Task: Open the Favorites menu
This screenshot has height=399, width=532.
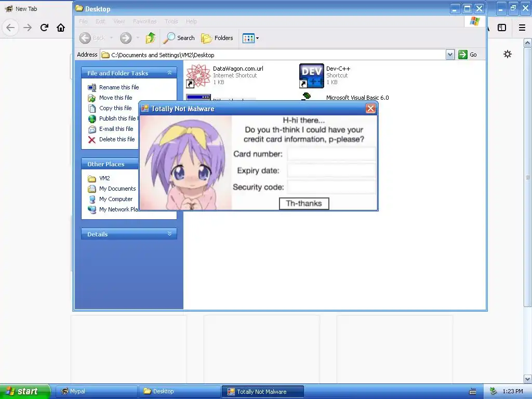Action: (145, 21)
